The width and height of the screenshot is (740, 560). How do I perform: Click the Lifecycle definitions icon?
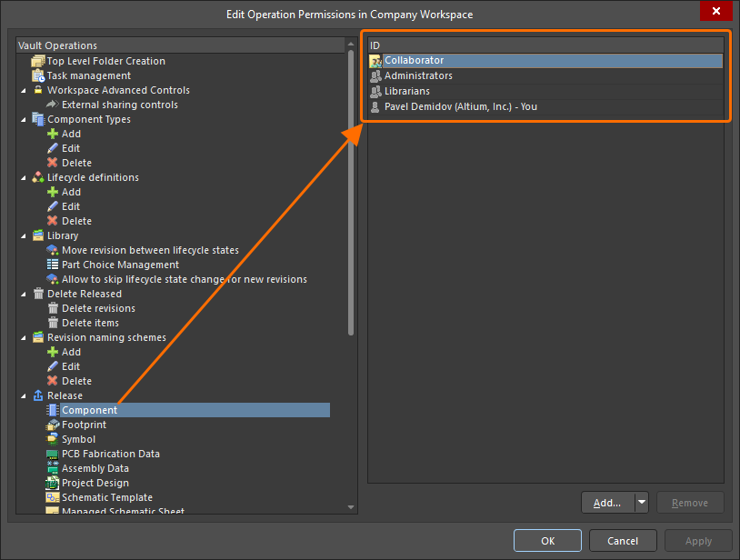point(38,177)
